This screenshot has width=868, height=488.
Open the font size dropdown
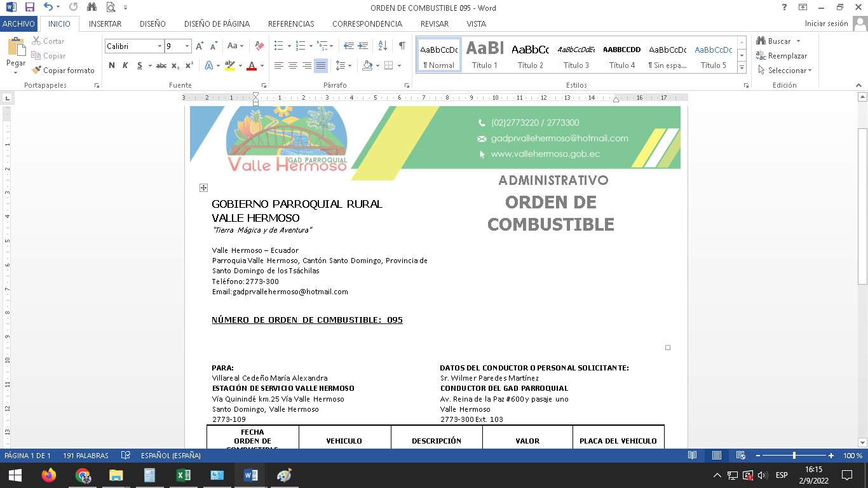point(187,46)
